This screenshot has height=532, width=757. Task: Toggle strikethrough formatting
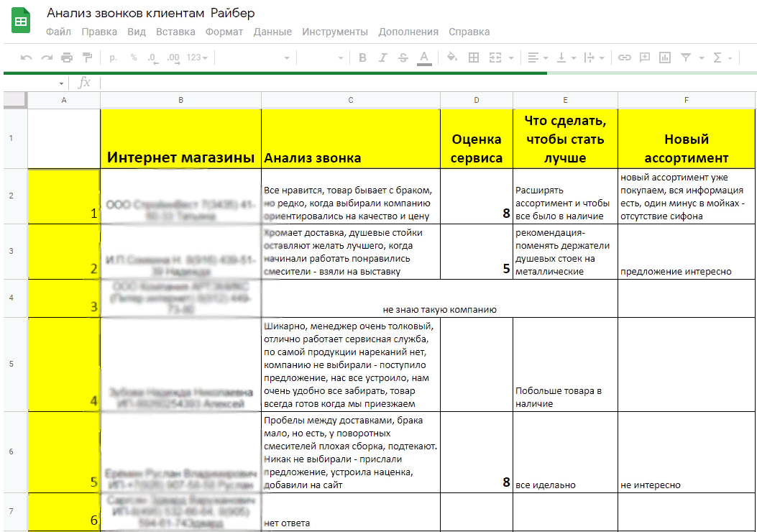point(403,58)
